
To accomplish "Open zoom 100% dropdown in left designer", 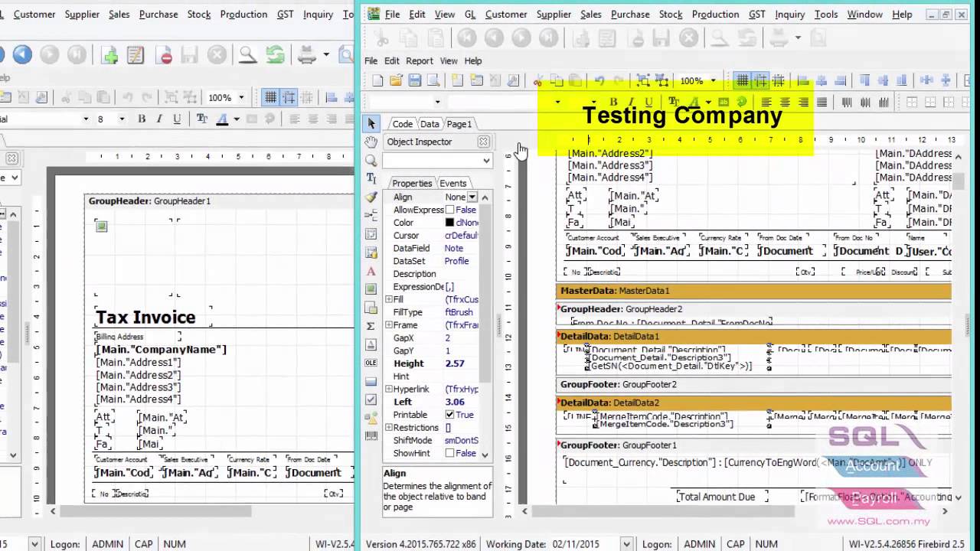I will pyautogui.click(x=241, y=97).
